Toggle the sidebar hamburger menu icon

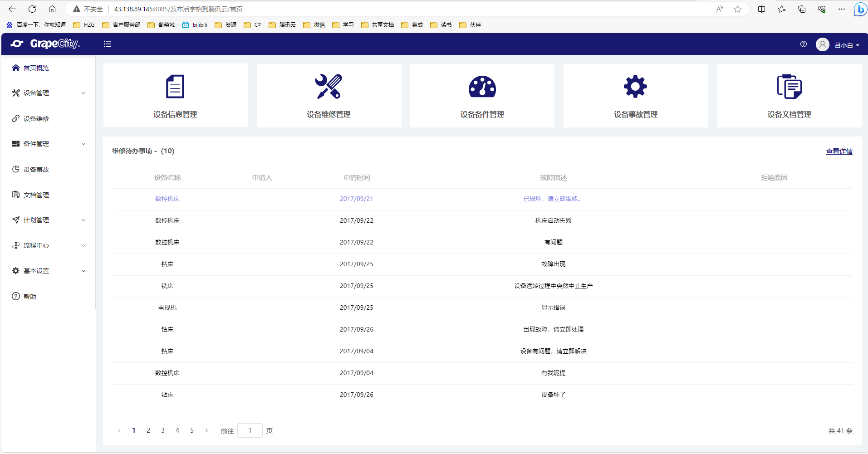point(108,44)
